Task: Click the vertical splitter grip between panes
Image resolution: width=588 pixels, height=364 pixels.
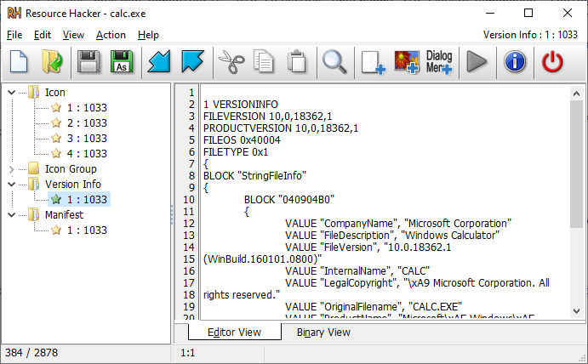Action: [172, 214]
